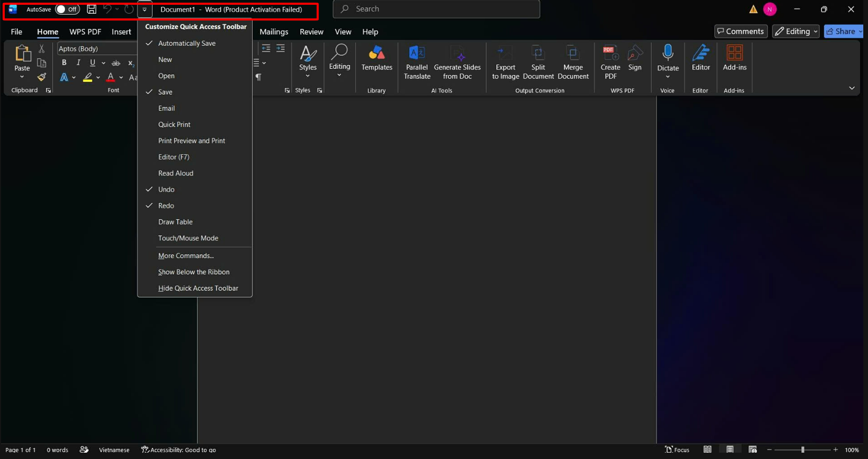Viewport: 868px width, 459px height.
Task: Adjust the zoom slider handle
Action: [803, 450]
